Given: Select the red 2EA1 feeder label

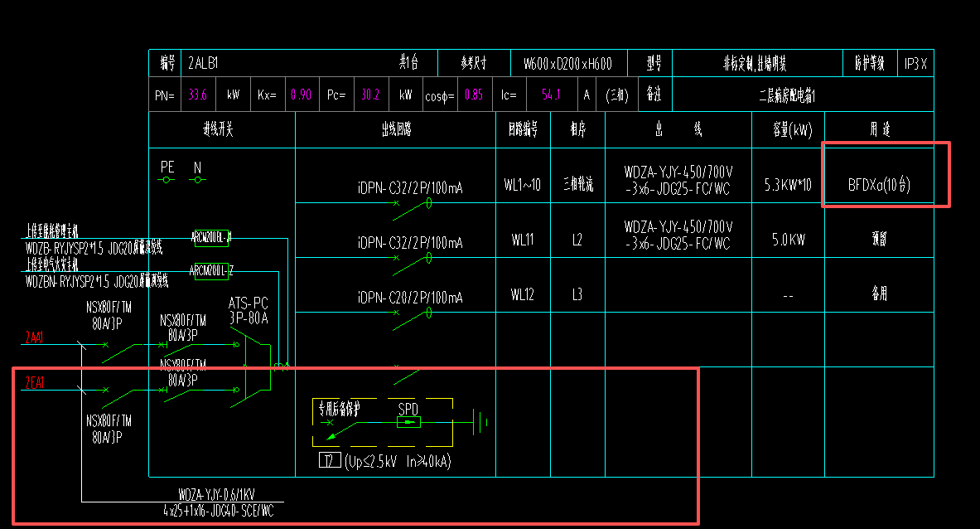Looking at the screenshot, I should click(34, 382).
